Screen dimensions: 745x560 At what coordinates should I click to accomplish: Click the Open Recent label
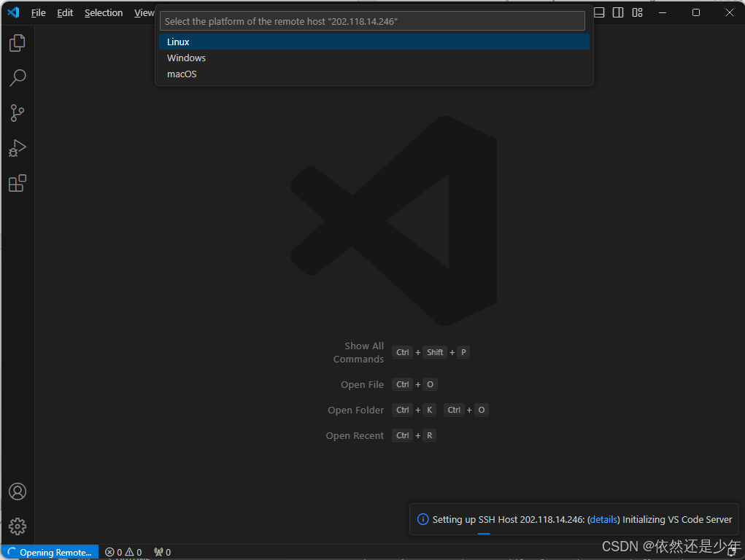[x=355, y=435]
